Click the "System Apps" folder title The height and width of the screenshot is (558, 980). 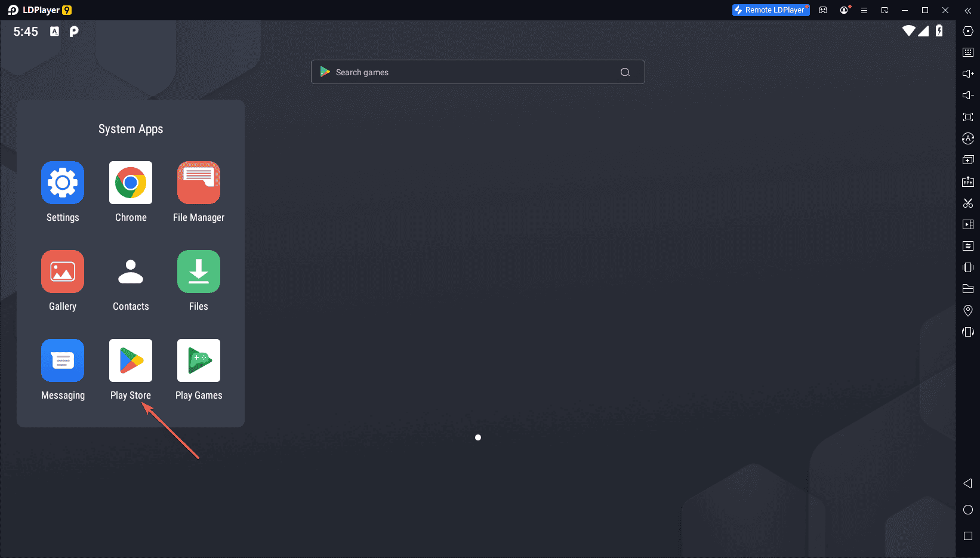(x=131, y=129)
